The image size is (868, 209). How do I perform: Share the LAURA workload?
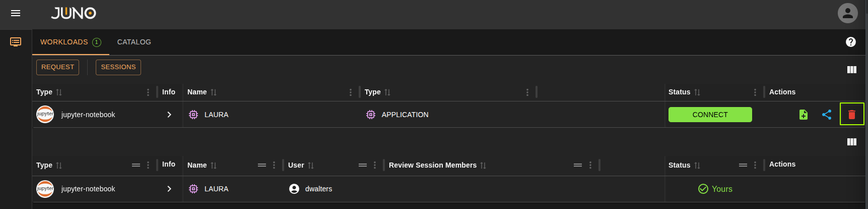pos(827,115)
